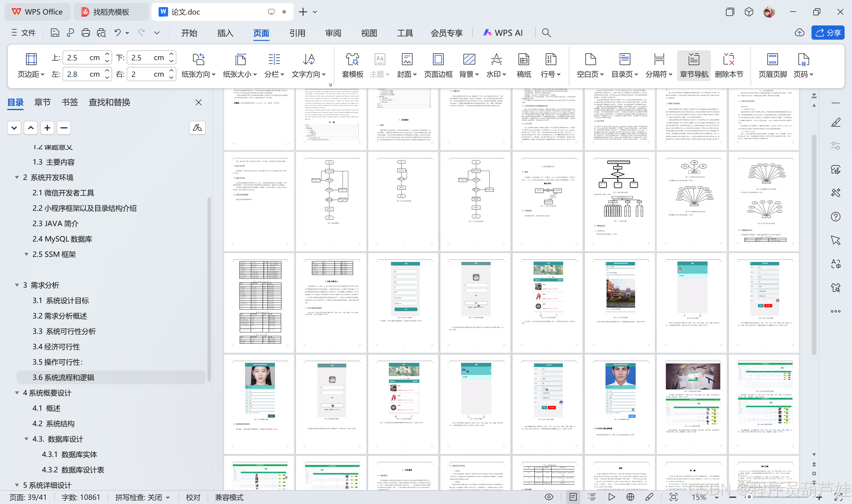Click the 分享 share button
This screenshot has height=504, width=852.
(x=828, y=33)
